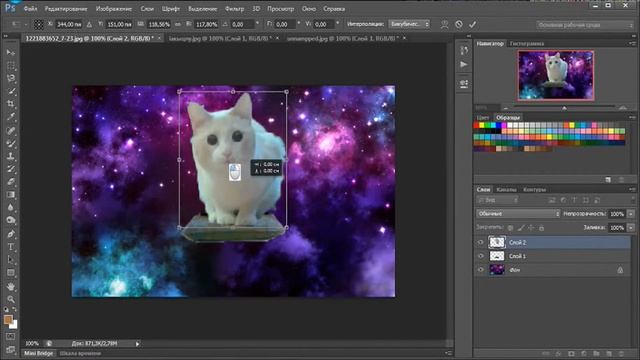This screenshot has height=360, width=640.
Task: Select the History Brush tool
Action: 11,169
